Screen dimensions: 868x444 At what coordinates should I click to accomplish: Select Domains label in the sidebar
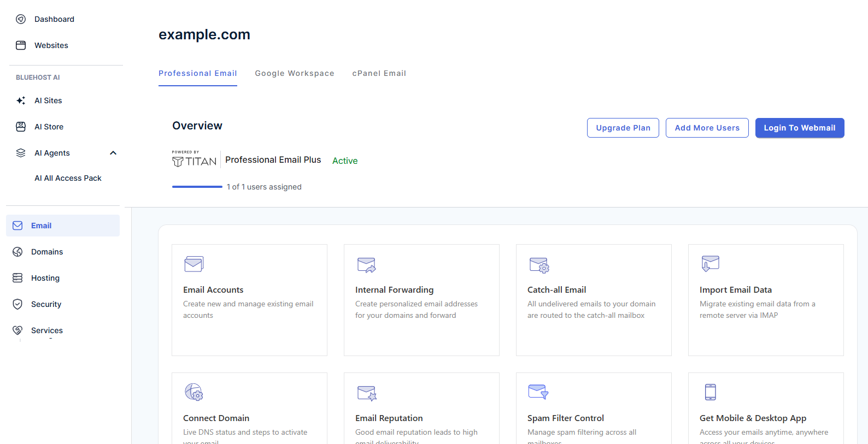coord(47,252)
